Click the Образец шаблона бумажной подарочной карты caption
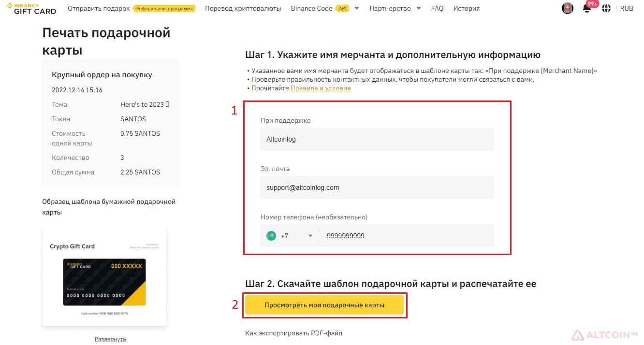This screenshot has width=644, height=345. [x=109, y=207]
